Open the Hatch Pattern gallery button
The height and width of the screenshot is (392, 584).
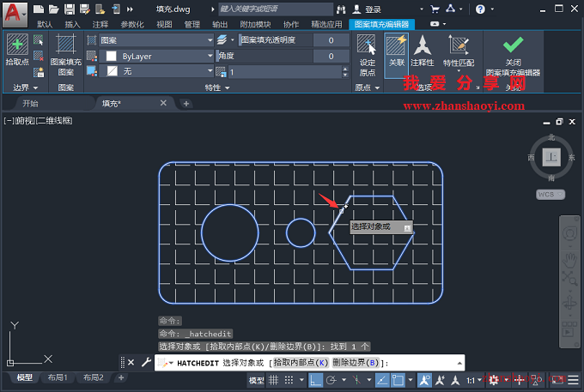click(66, 55)
